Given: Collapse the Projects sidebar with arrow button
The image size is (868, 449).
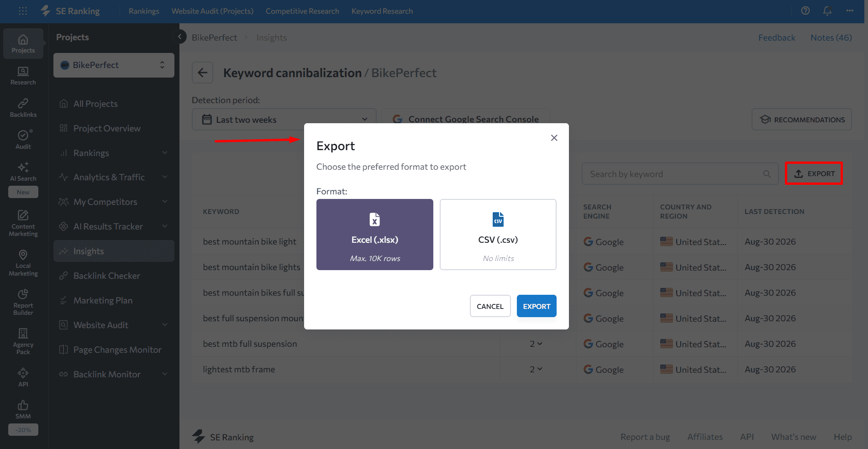Looking at the screenshot, I should pyautogui.click(x=179, y=37).
